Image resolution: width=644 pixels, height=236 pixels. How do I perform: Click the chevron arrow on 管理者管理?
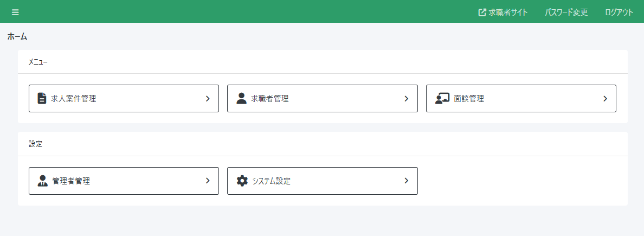click(208, 181)
